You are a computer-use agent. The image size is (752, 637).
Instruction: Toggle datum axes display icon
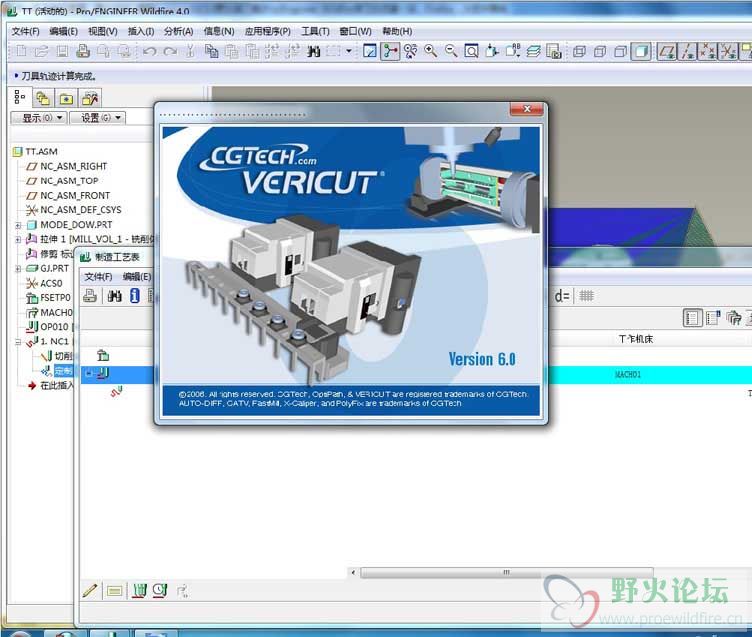click(x=687, y=51)
